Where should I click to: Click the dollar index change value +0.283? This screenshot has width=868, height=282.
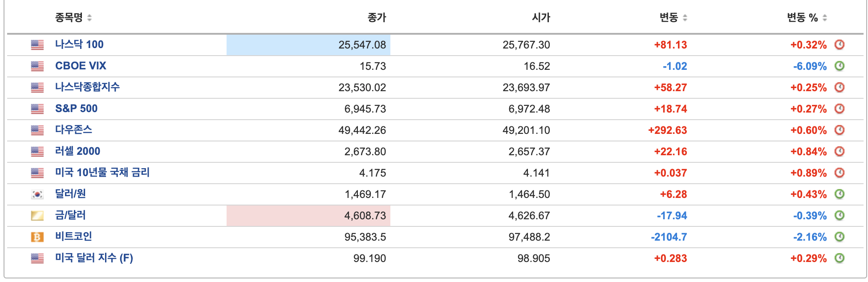(x=670, y=258)
